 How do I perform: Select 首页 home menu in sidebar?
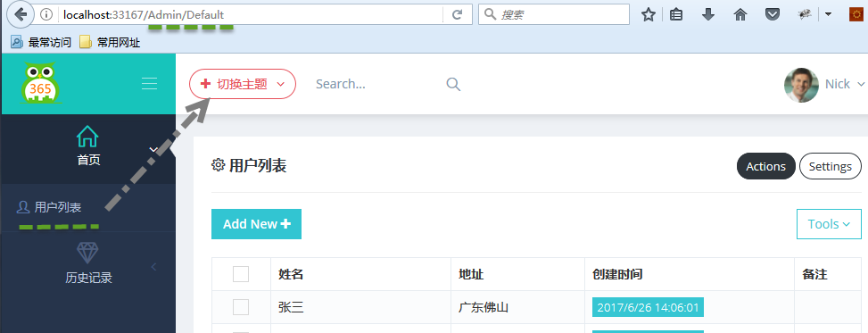(x=88, y=146)
